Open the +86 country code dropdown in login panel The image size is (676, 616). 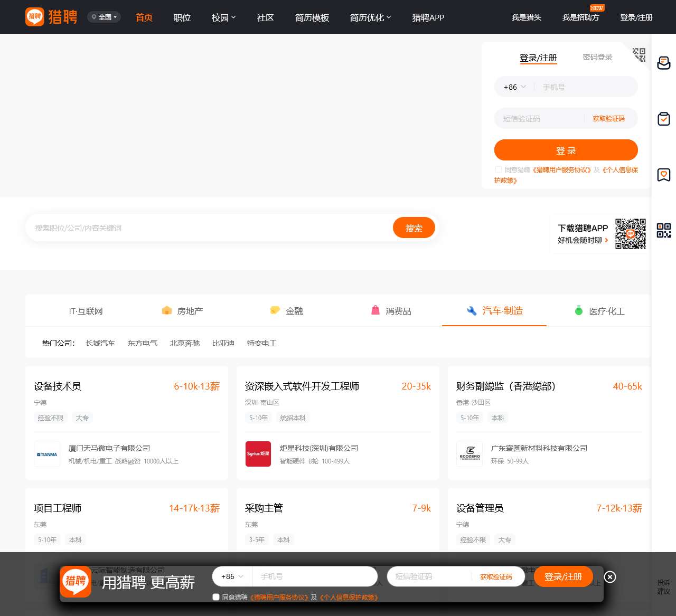[515, 87]
